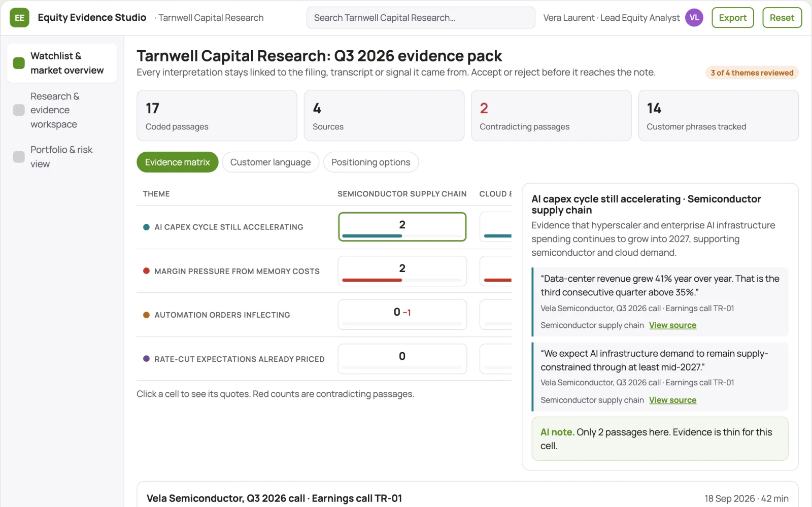Open the Positioning options tab
812x507 pixels.
click(371, 162)
